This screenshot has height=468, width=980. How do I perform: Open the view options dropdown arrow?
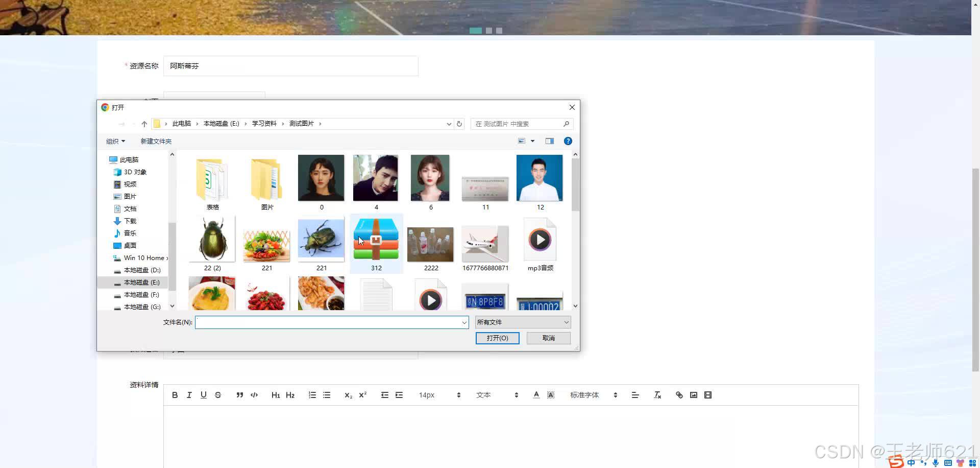[532, 141]
